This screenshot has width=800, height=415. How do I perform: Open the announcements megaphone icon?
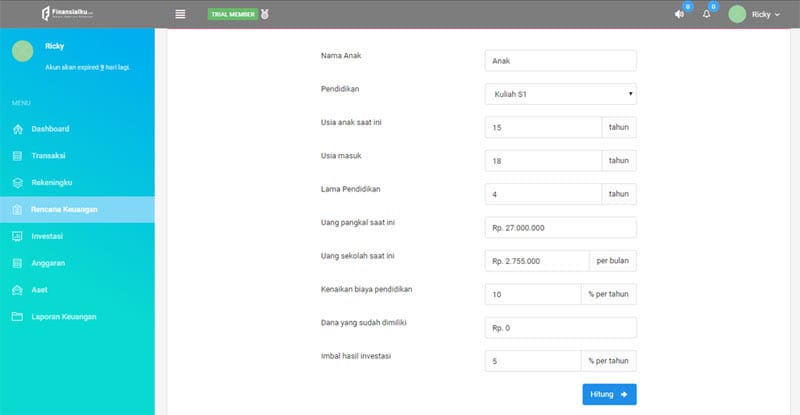pyautogui.click(x=679, y=14)
